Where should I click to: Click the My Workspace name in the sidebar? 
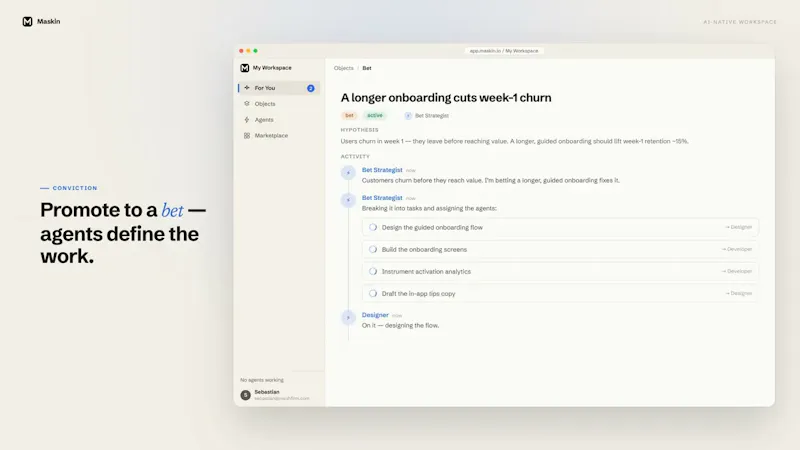coord(272,68)
